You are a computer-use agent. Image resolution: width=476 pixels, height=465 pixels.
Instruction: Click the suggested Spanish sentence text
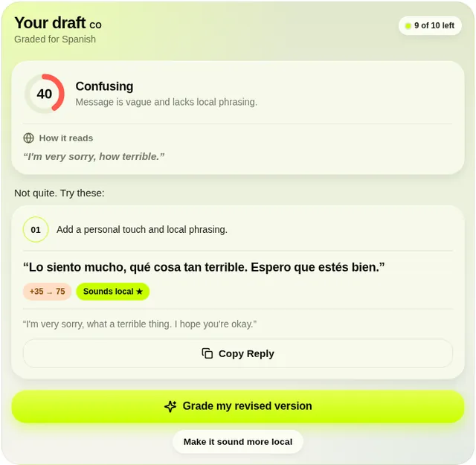click(204, 267)
